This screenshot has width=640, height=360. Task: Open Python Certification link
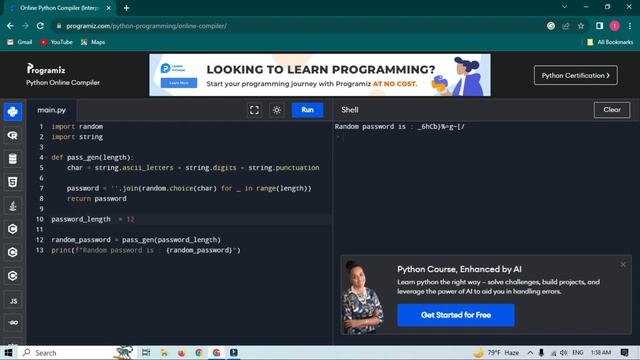tap(576, 75)
